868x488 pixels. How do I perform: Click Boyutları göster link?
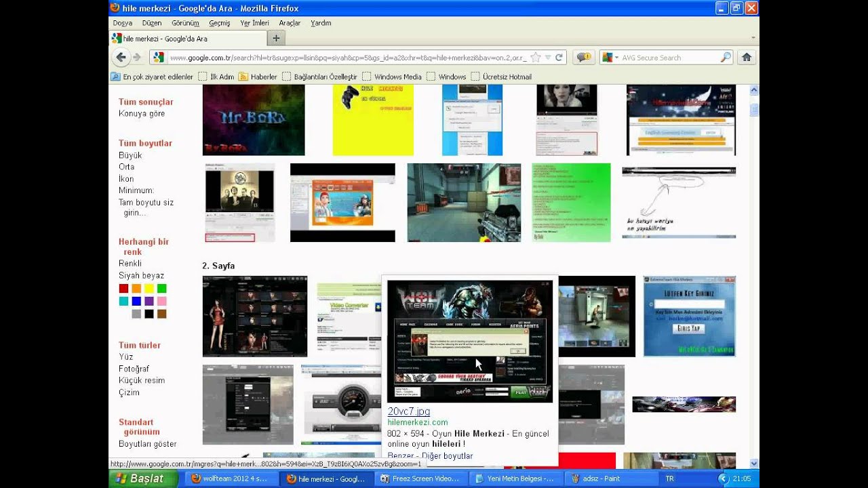147,444
